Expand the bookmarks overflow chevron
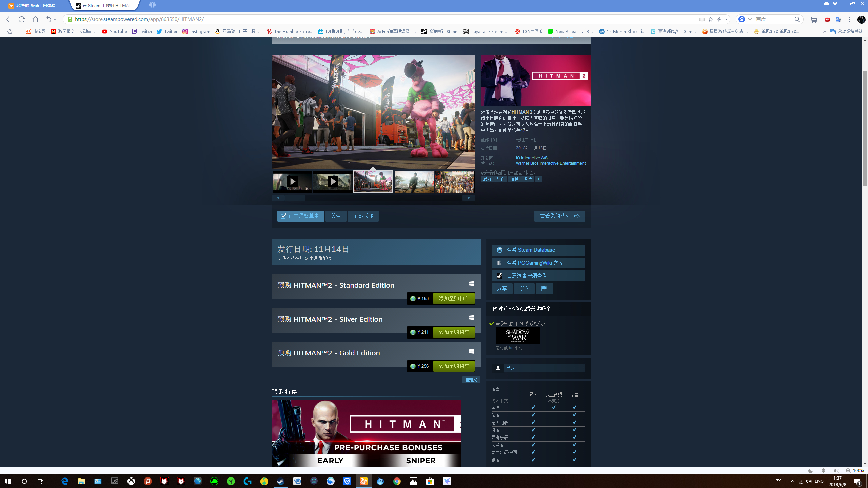Viewport: 868px width, 488px height. pos(824,32)
